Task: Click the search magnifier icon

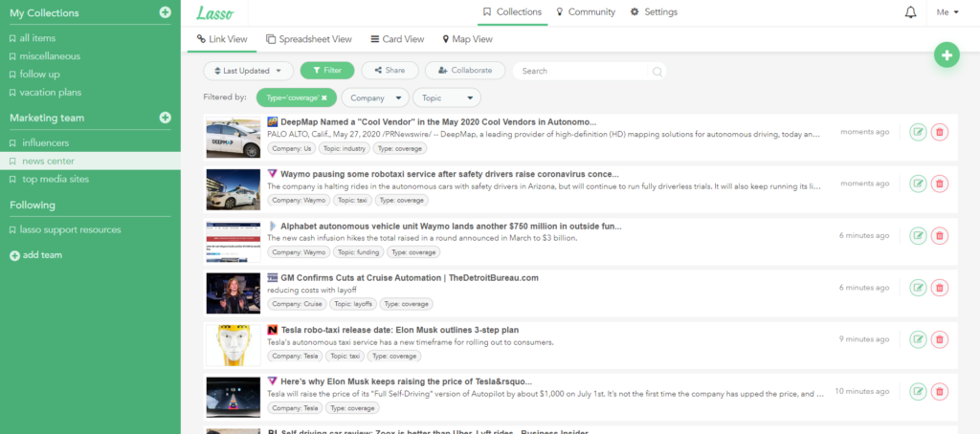Action: 657,71
